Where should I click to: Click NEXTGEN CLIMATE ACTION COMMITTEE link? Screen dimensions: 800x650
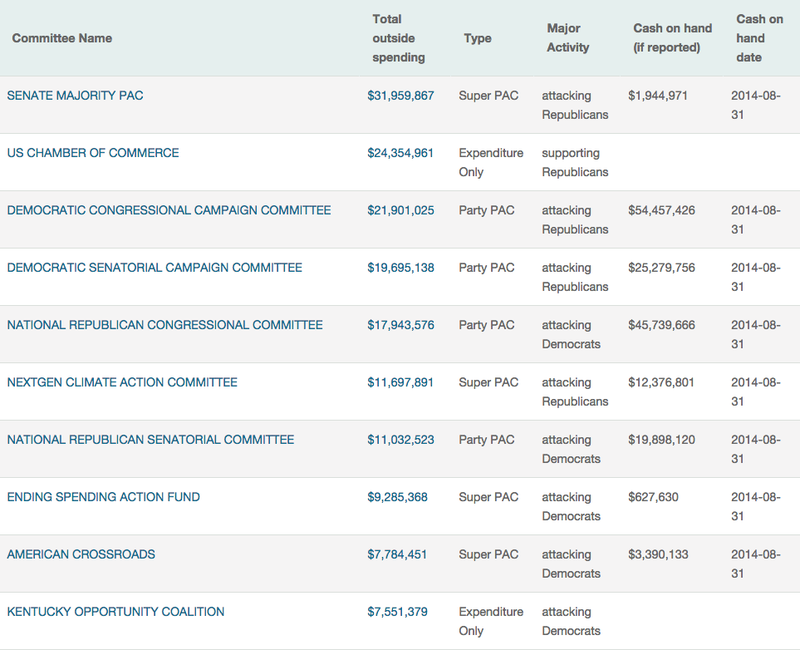(x=122, y=383)
